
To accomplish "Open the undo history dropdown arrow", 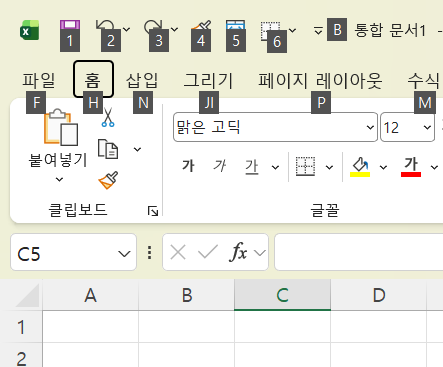I will pos(127,30).
